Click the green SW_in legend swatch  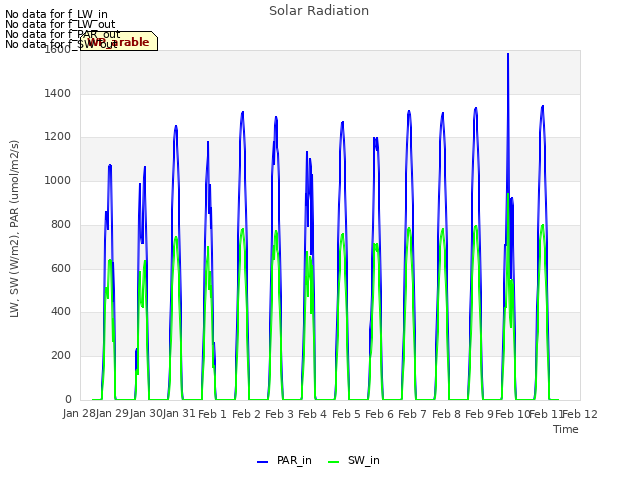coord(333,462)
